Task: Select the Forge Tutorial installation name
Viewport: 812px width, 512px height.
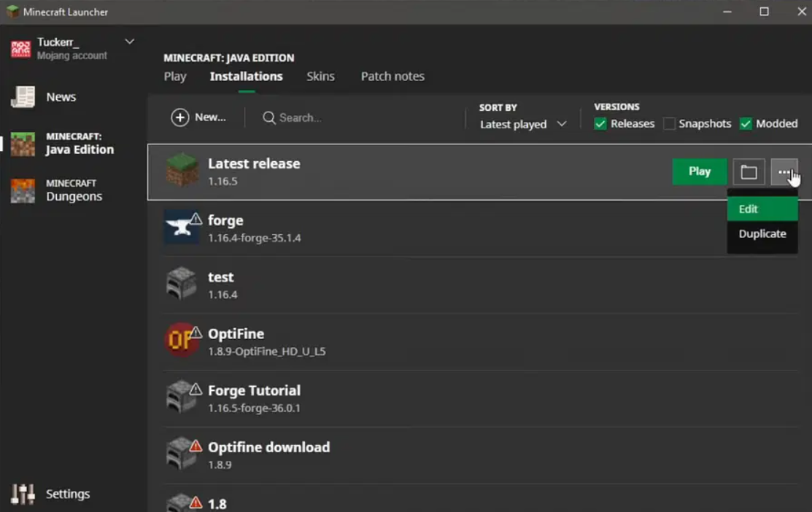Action: coord(255,390)
